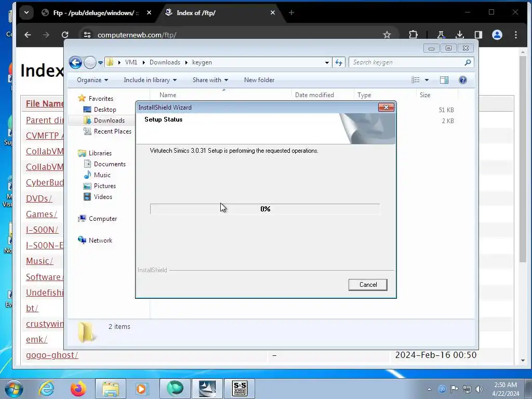Viewport: 532px width, 399px height.
Task: Open the Music library
Action: point(102,175)
